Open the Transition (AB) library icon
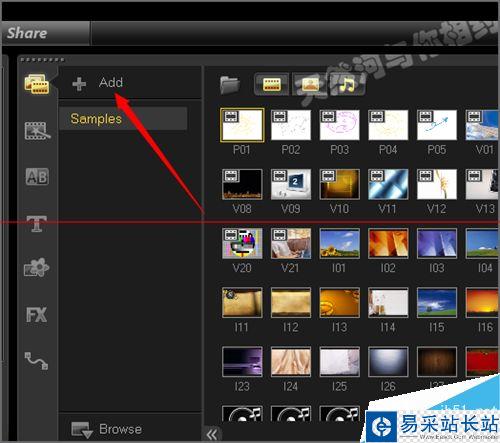Image resolution: width=500 pixels, height=443 pixels. (37, 176)
